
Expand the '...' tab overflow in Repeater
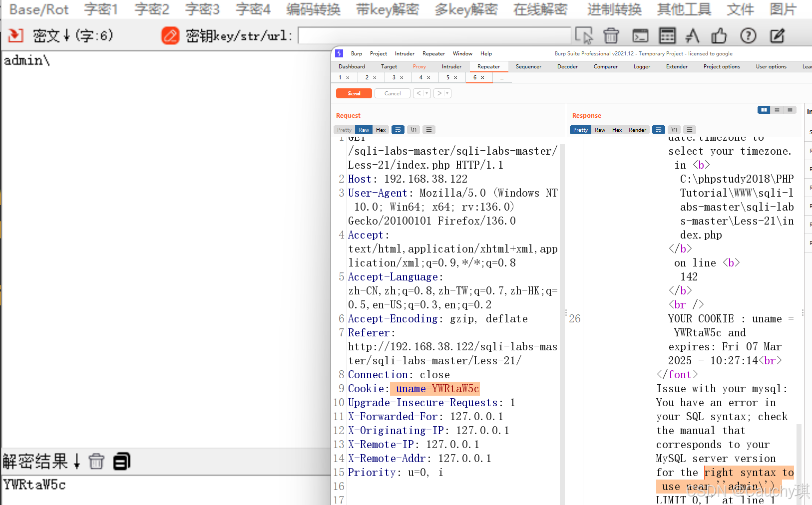click(x=502, y=77)
